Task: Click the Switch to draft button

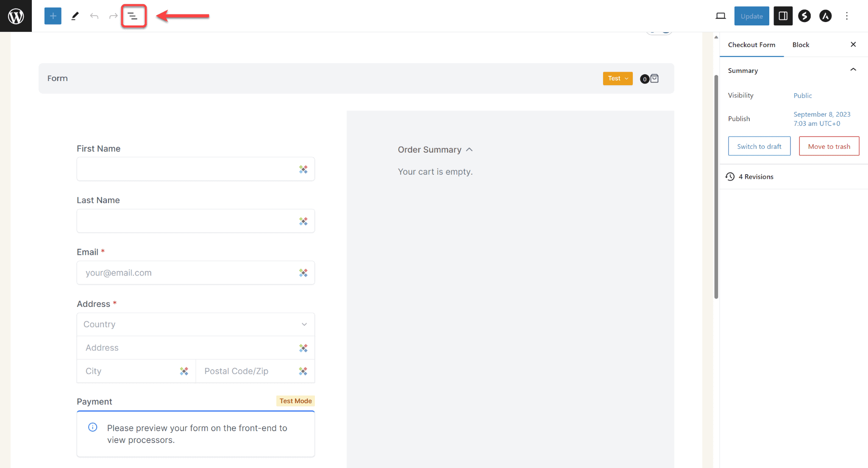Action: pos(759,146)
